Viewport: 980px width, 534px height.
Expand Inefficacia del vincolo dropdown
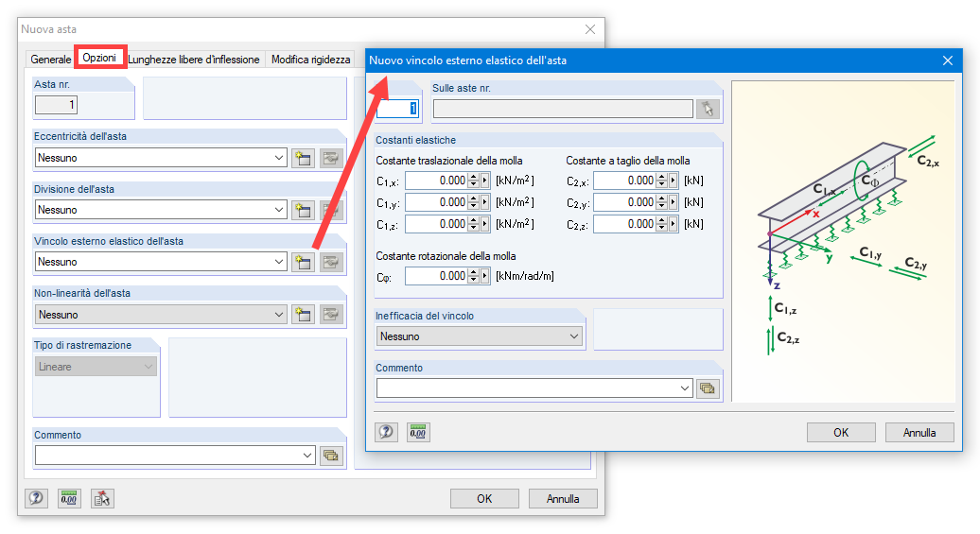click(574, 336)
